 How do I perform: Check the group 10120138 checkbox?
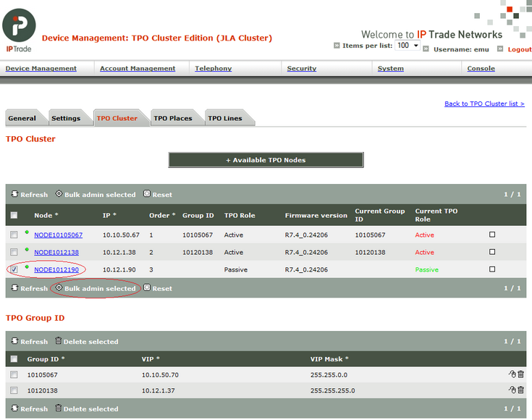click(14, 390)
